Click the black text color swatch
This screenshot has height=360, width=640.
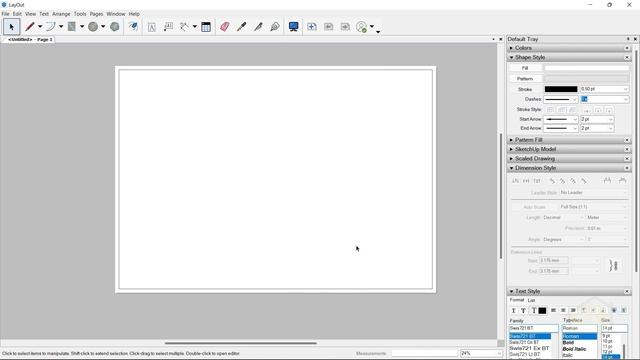pyautogui.click(x=542, y=311)
